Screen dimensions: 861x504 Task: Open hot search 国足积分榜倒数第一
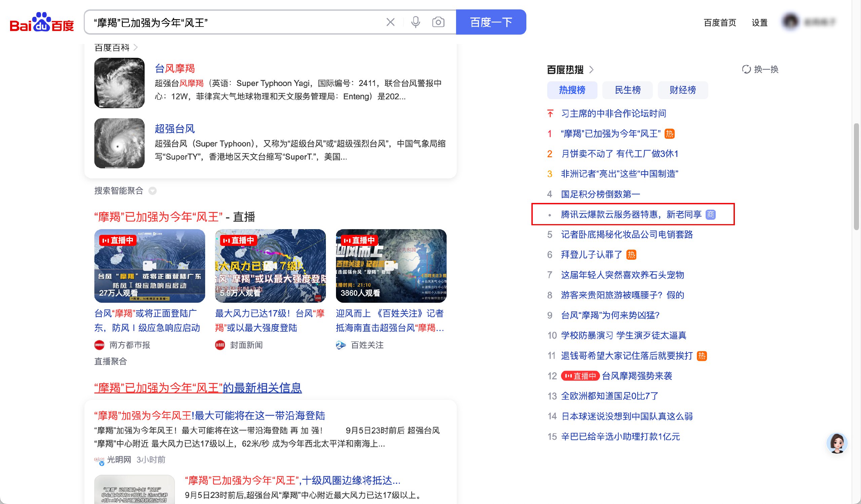(600, 194)
